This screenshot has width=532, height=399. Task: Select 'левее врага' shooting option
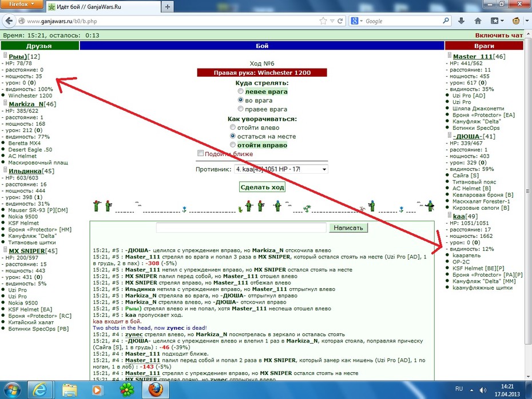[x=241, y=91]
